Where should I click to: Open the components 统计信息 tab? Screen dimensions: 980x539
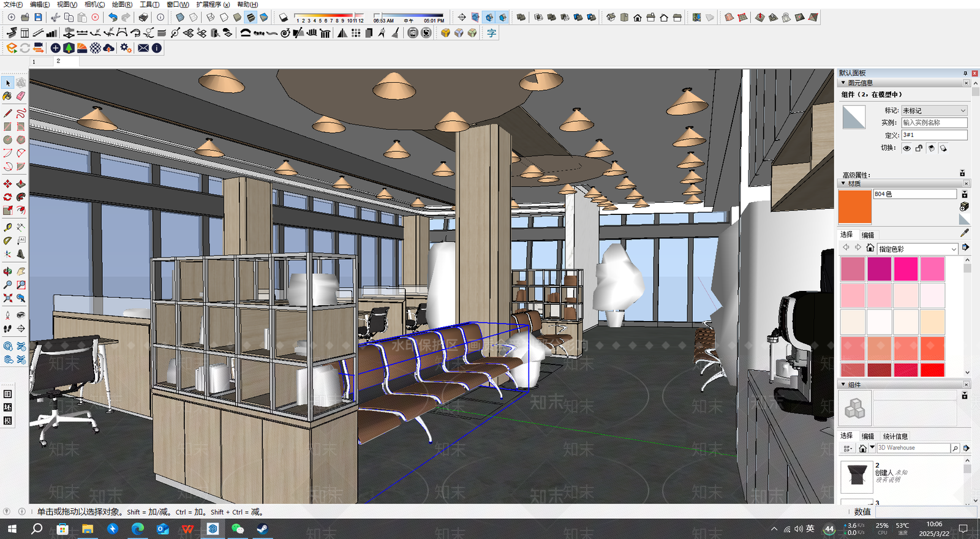pos(895,436)
